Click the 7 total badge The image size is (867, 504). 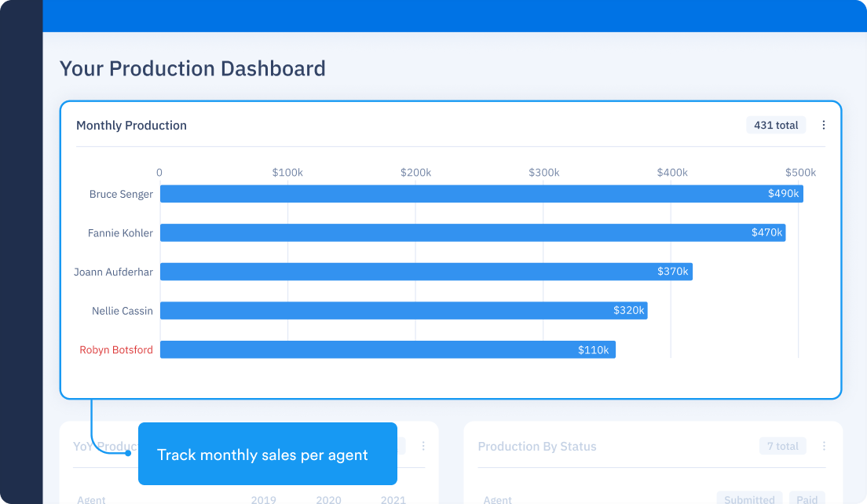click(782, 447)
